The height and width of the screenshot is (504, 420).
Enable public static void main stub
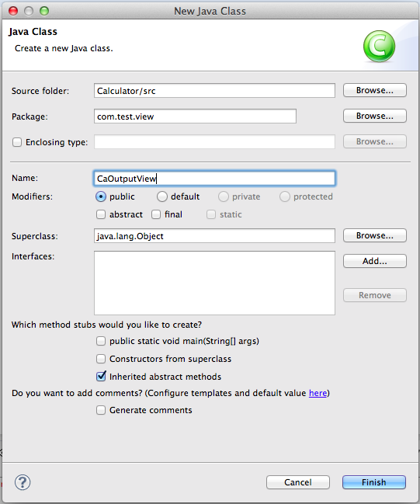101,341
